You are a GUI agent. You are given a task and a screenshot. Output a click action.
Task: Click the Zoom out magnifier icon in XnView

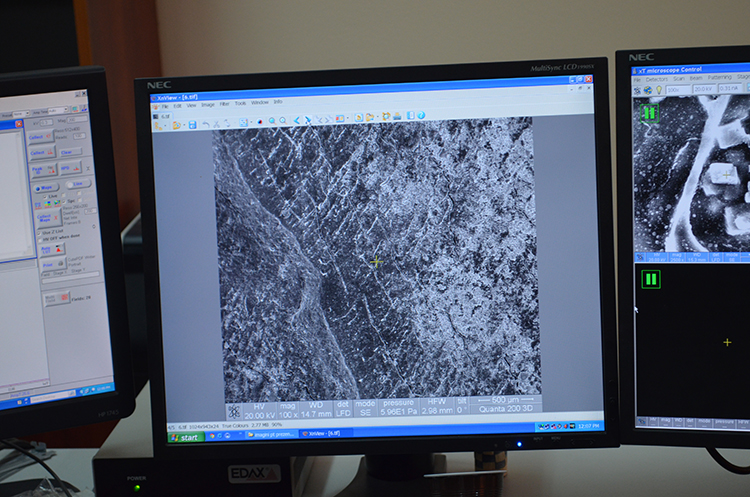coord(283,121)
